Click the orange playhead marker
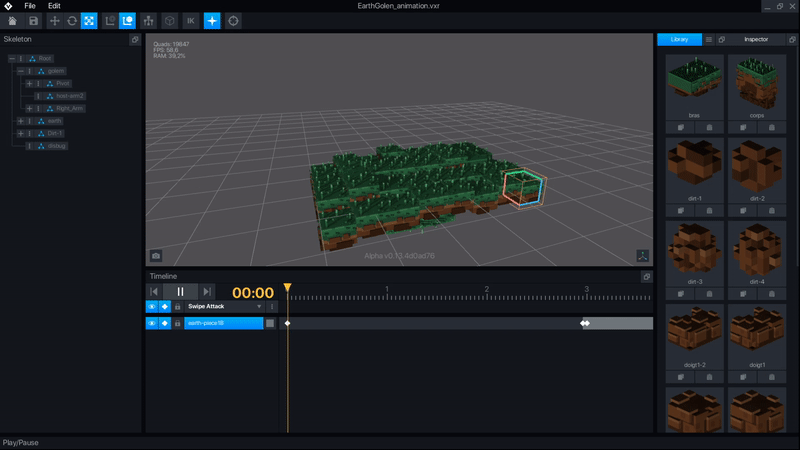Image resolution: width=800 pixels, height=450 pixels. coord(287,287)
